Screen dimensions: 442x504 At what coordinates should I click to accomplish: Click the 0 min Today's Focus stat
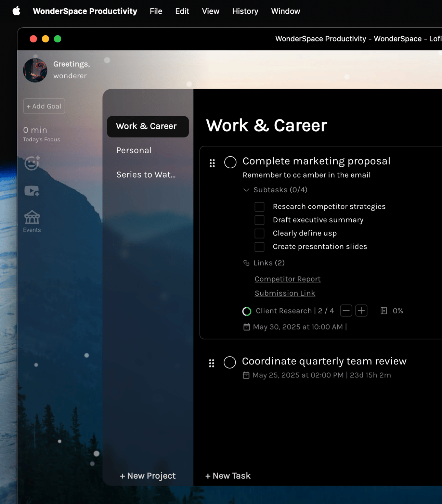coord(41,134)
